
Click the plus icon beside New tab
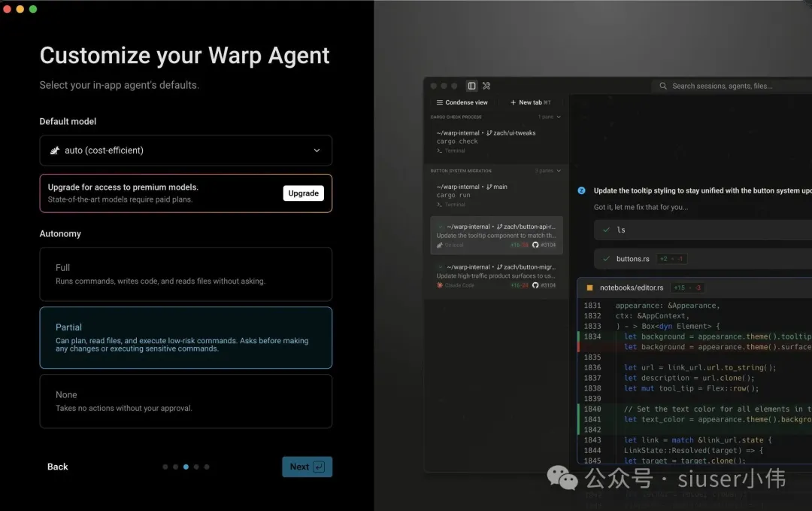tap(514, 102)
